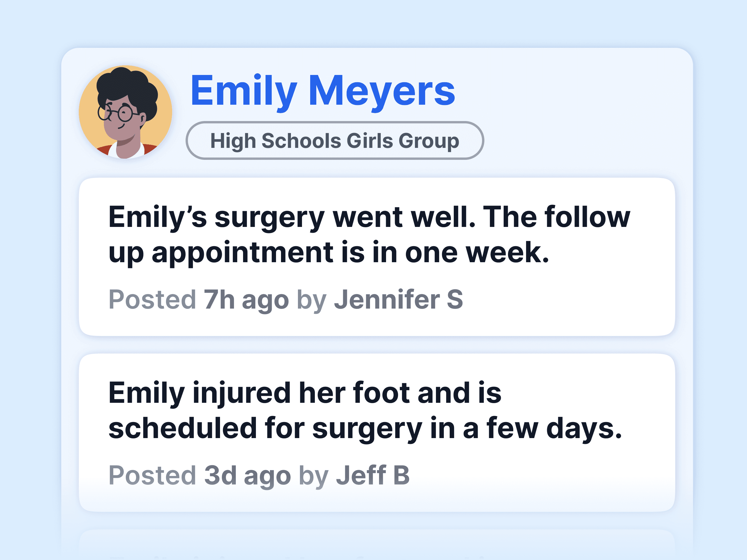Click Emily Meyers' profile avatar
The image size is (747, 560).
125,112
